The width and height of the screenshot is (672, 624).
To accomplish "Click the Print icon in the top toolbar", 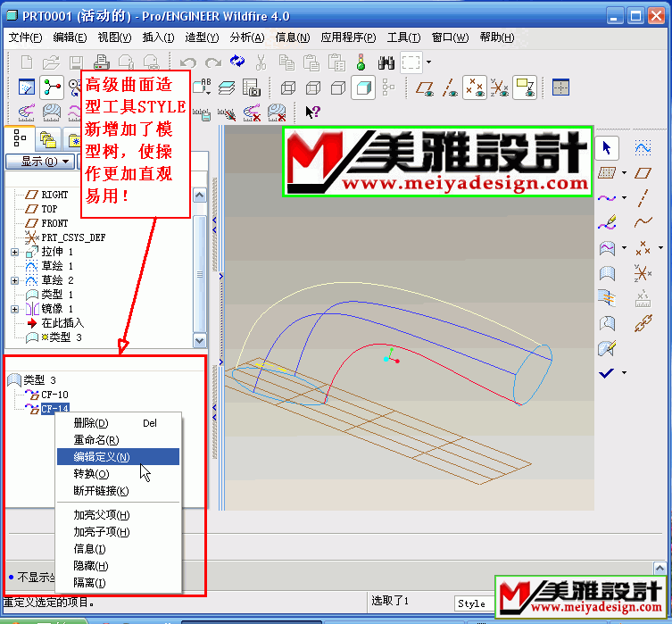I will 101,62.
